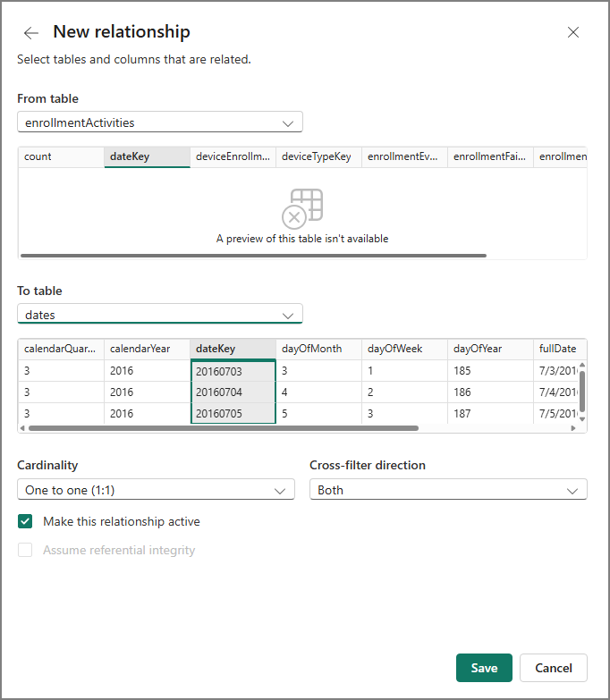The height and width of the screenshot is (700, 610).
Task: Click dayOfYear cell 185
Action: pos(490,370)
